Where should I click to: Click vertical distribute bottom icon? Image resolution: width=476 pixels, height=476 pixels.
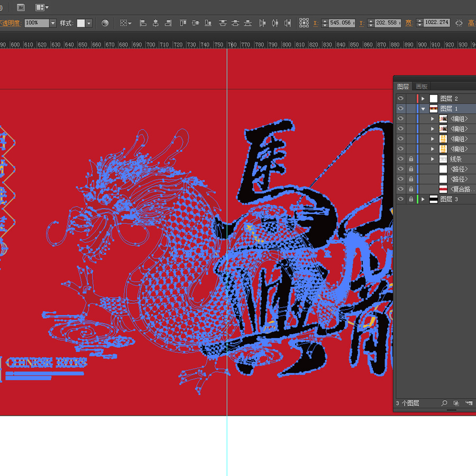coord(248,23)
